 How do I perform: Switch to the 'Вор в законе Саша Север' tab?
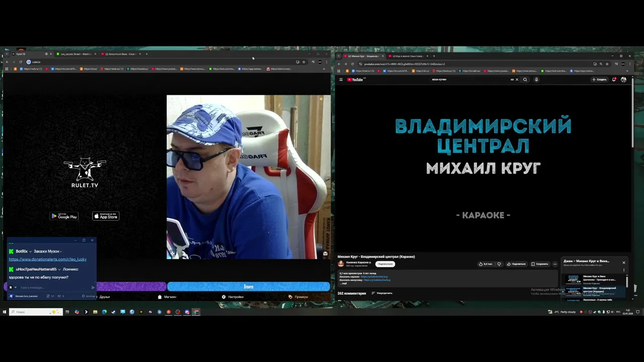(x=408, y=56)
